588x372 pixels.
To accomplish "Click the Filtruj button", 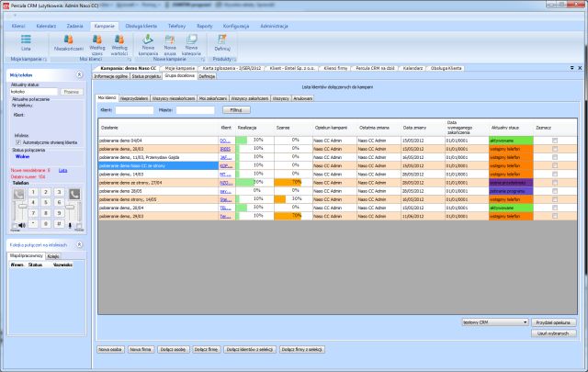I will pyautogui.click(x=236, y=110).
